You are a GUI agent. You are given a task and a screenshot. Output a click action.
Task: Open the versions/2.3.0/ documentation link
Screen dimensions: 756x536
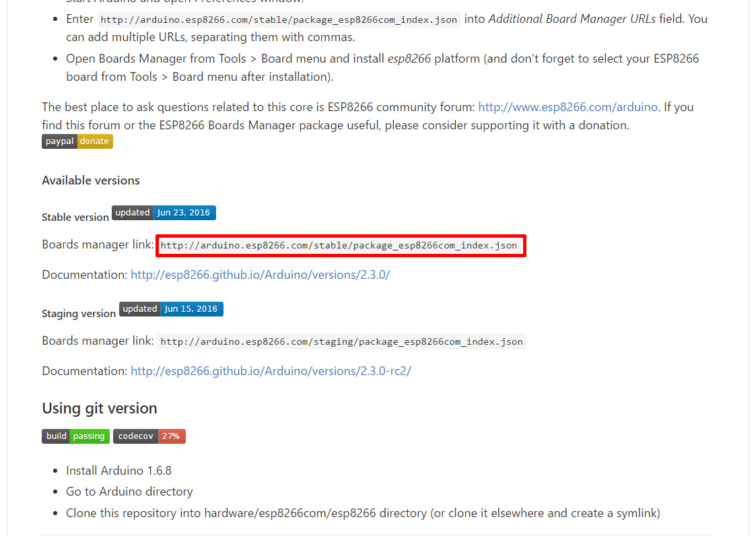(x=260, y=275)
